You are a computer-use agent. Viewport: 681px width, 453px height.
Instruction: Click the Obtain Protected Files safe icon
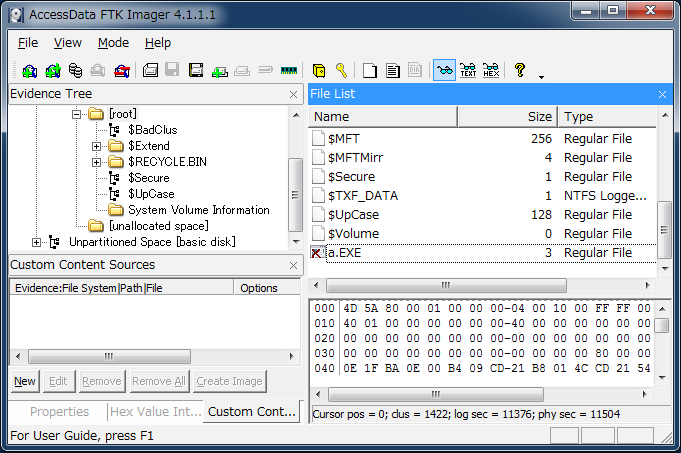pyautogui.click(x=319, y=70)
